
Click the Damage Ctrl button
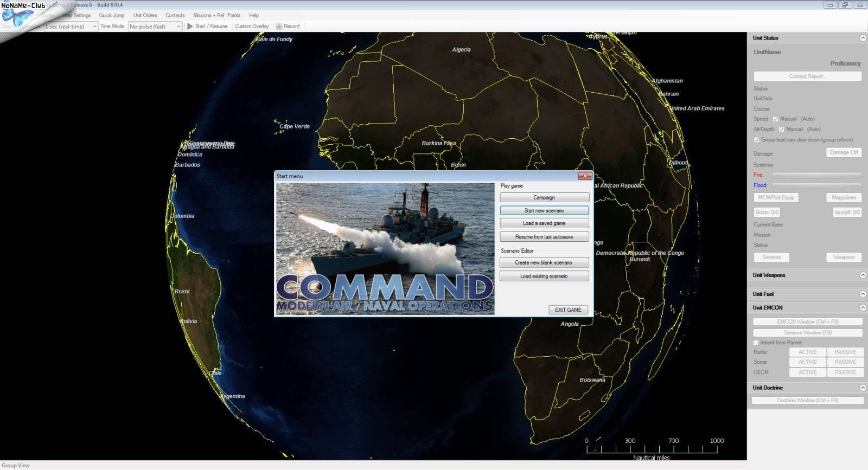844,153
